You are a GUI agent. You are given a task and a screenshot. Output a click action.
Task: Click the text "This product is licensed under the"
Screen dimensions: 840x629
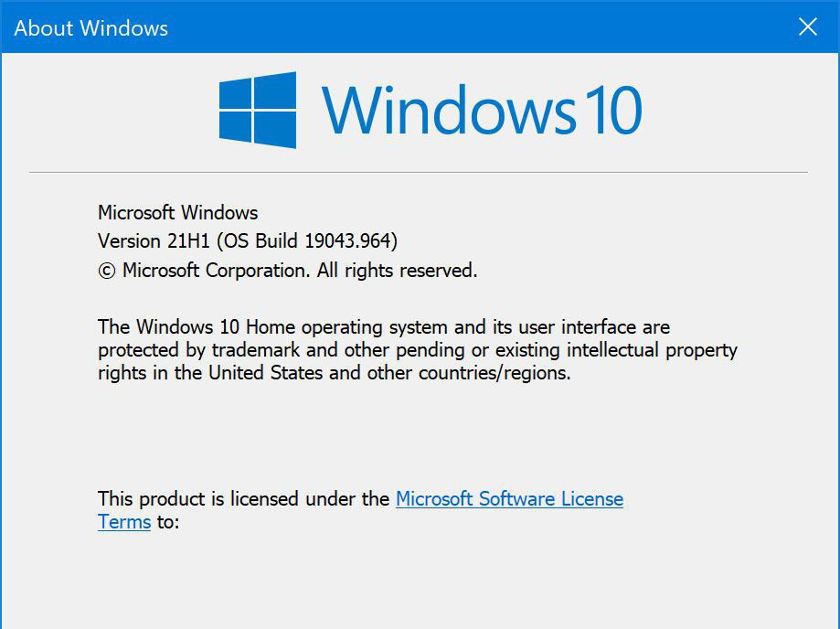tap(244, 499)
